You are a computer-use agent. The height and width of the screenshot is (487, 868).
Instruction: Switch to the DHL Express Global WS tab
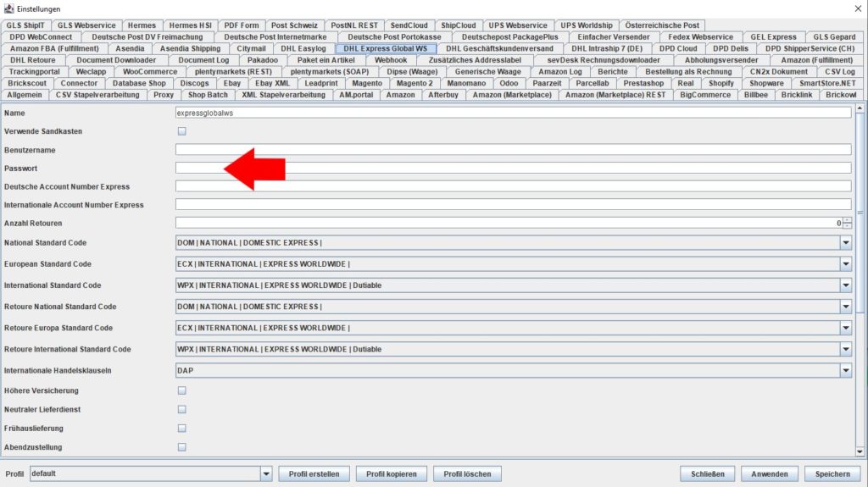point(386,49)
